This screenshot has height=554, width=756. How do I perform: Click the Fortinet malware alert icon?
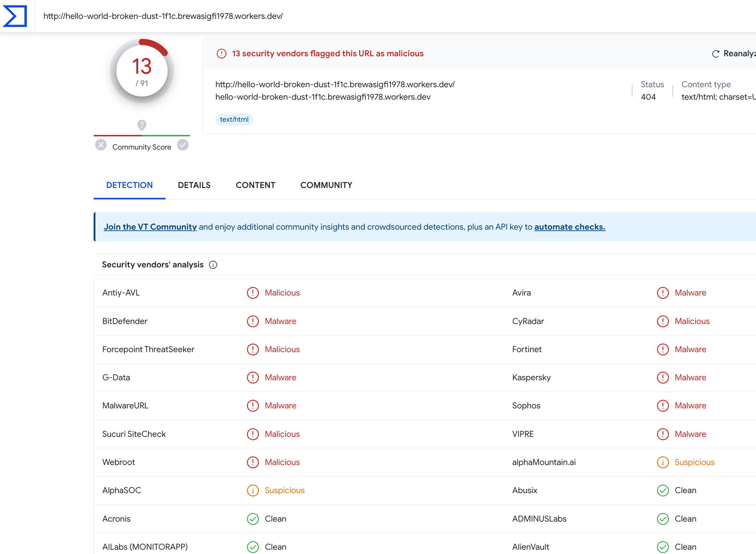tap(663, 349)
